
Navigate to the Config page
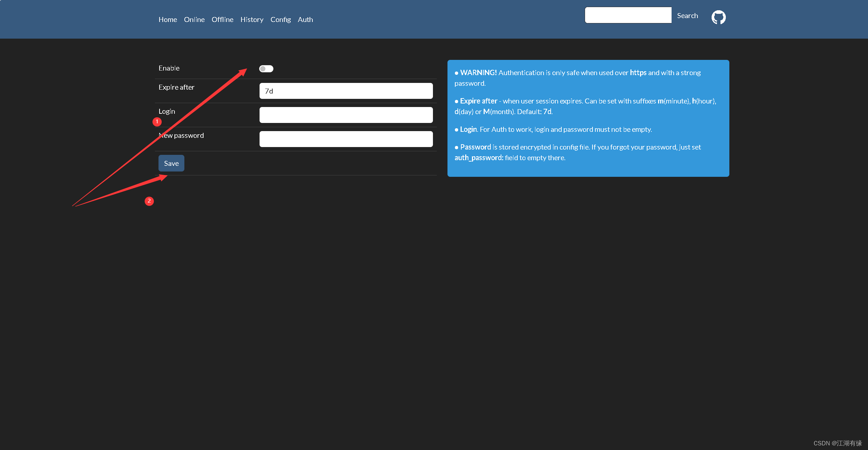(280, 19)
